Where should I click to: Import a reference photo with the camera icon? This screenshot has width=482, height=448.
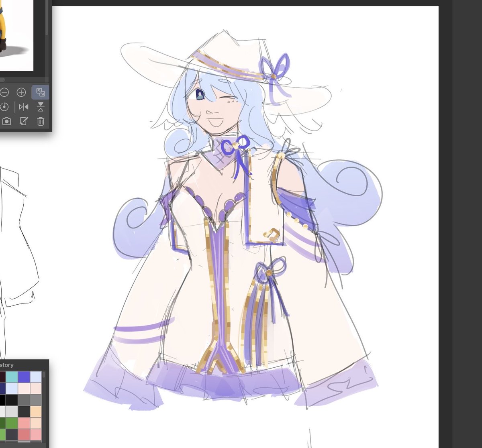(x=6, y=121)
